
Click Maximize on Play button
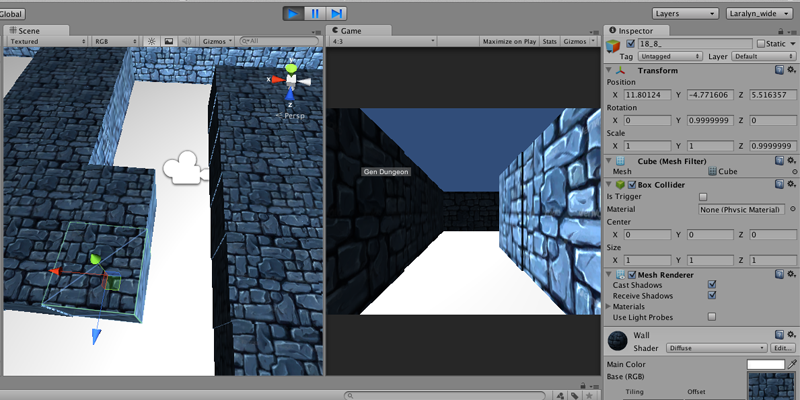tap(508, 42)
